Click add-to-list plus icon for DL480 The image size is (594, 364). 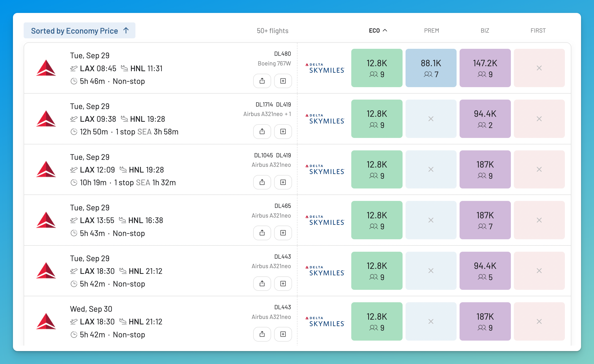point(283,81)
